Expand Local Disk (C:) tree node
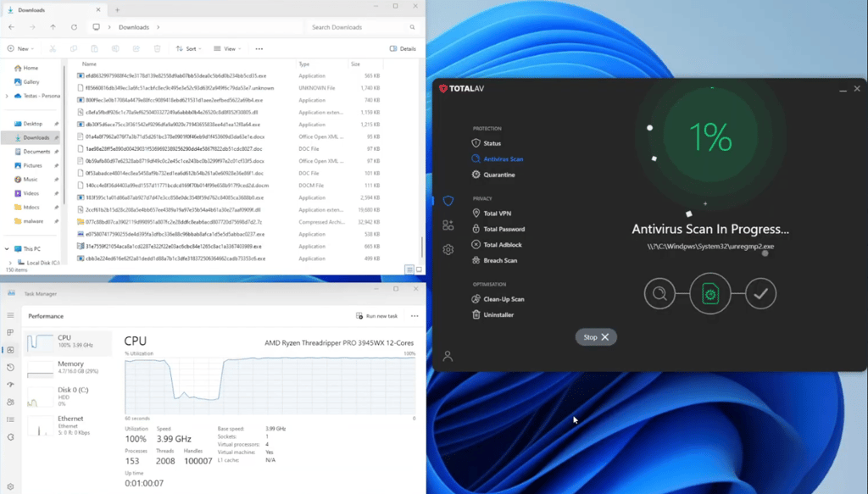 click(10, 263)
